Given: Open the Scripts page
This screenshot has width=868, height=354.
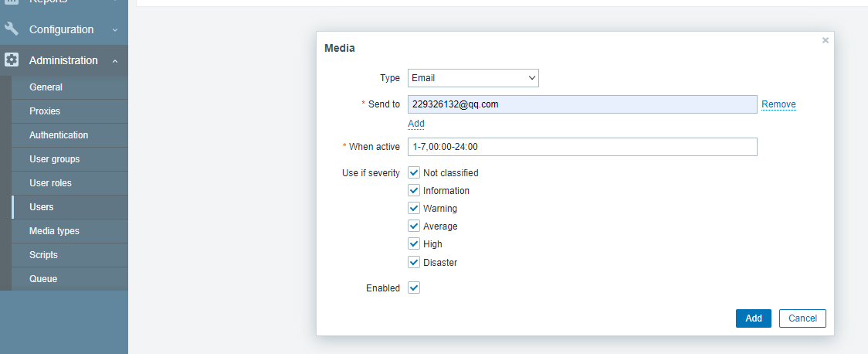Looking at the screenshot, I should tap(70, 255).
